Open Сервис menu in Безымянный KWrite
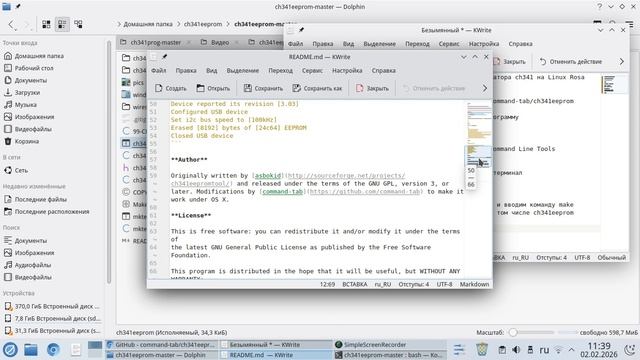640x360 pixels. (449, 44)
